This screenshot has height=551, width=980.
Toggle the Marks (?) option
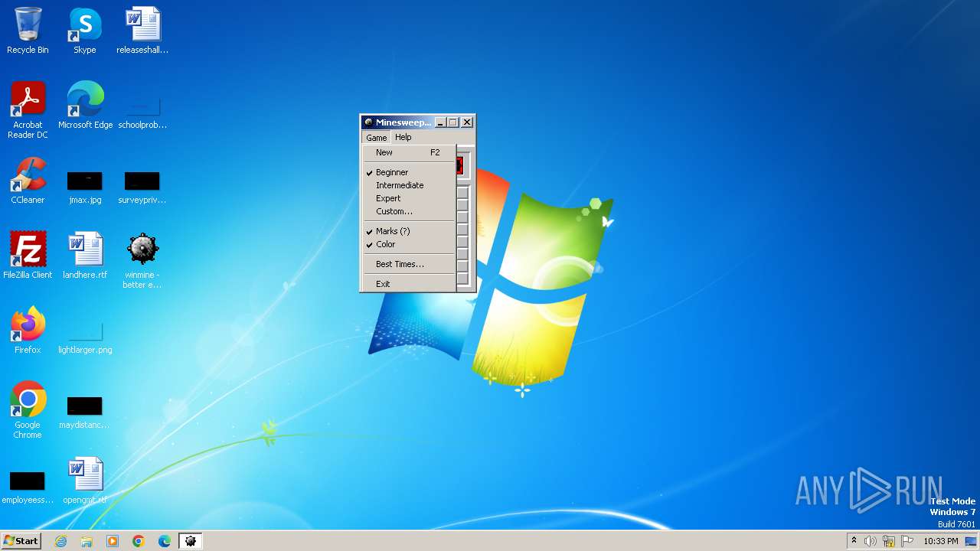tap(409, 231)
